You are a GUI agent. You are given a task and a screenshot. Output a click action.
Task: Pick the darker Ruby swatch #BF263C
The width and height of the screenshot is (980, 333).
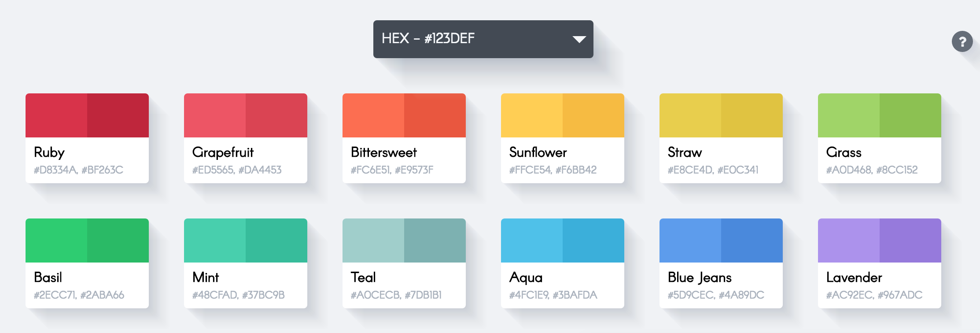(x=118, y=115)
